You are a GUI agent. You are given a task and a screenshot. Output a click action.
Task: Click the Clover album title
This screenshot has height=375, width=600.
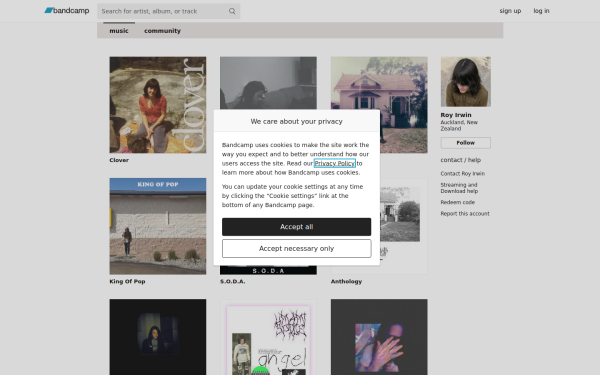point(119,160)
